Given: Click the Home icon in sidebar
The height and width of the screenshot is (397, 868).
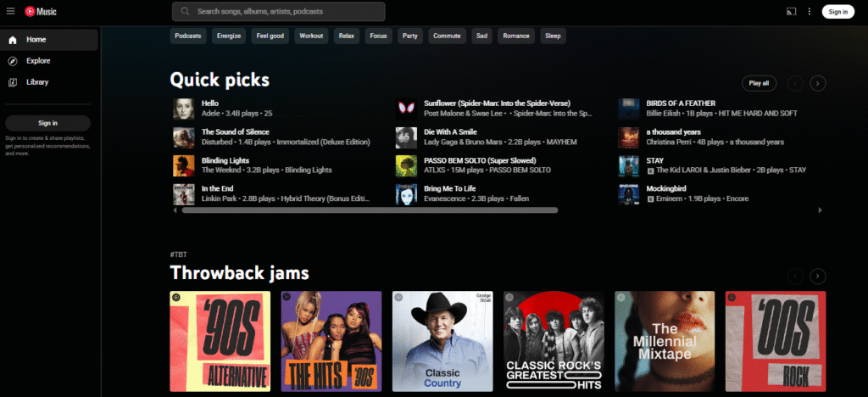Looking at the screenshot, I should click(13, 40).
